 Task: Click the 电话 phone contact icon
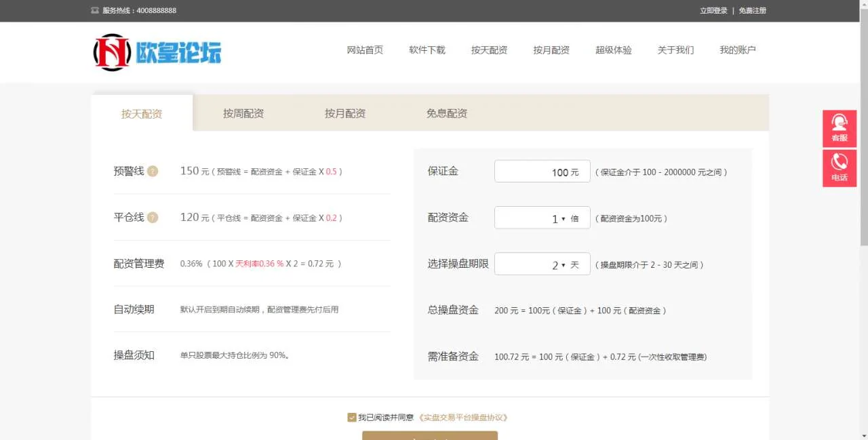click(x=840, y=167)
